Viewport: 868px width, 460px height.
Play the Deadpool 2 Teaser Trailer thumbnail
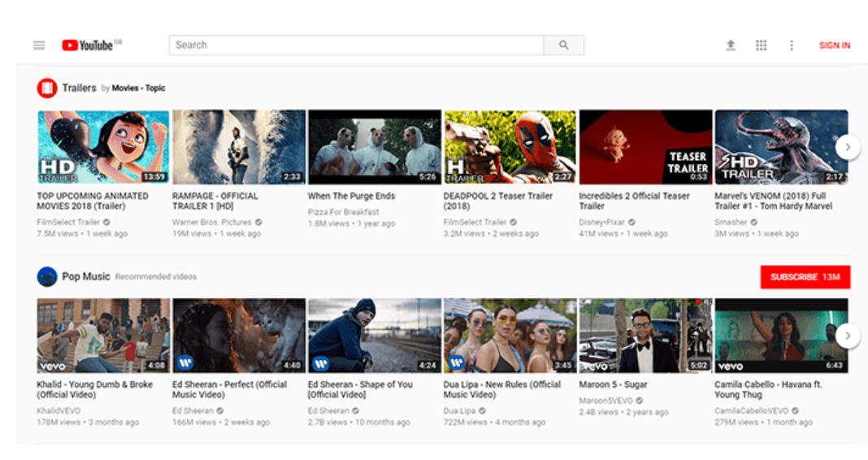[510, 147]
